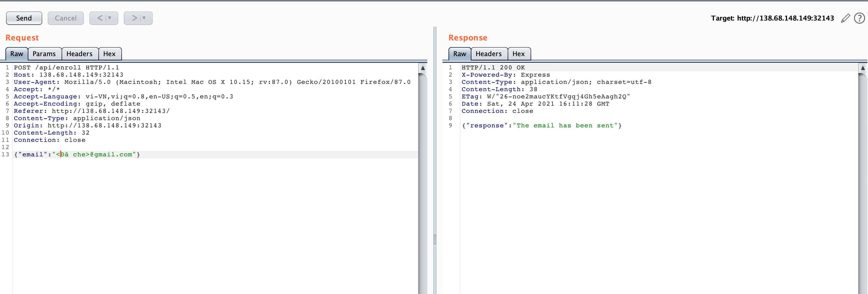Click the request pane scroll-up arrow
The image size is (868, 294).
pos(423,68)
